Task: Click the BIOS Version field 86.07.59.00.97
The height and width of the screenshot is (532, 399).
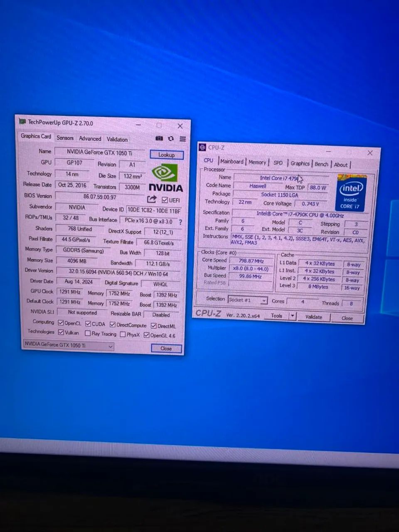Action: [x=100, y=197]
